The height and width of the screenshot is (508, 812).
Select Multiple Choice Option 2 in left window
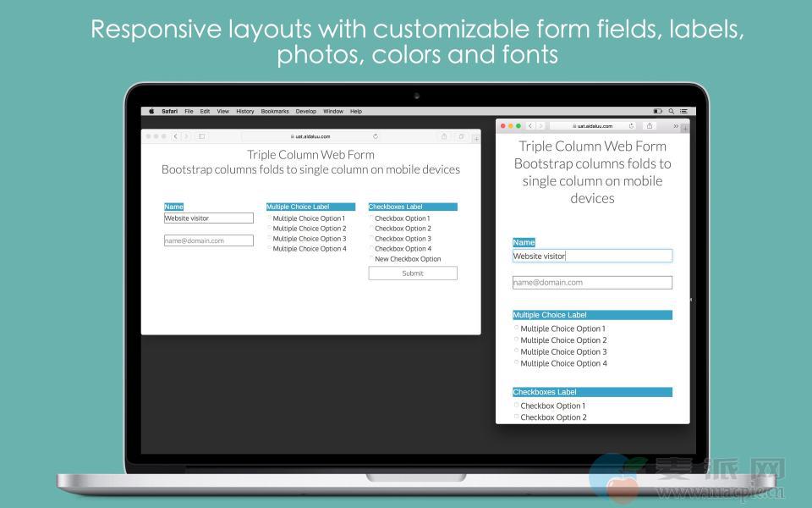coord(270,228)
